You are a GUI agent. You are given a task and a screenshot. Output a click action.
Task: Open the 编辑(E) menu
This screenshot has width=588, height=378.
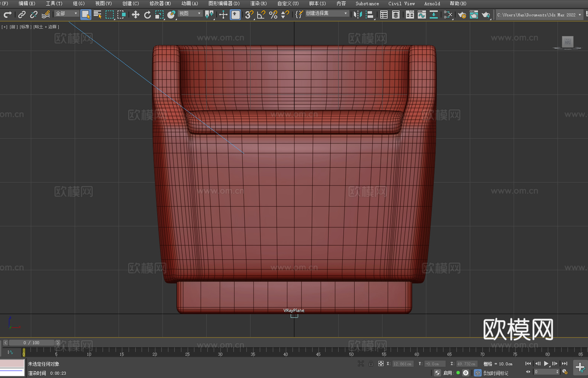(x=27, y=4)
